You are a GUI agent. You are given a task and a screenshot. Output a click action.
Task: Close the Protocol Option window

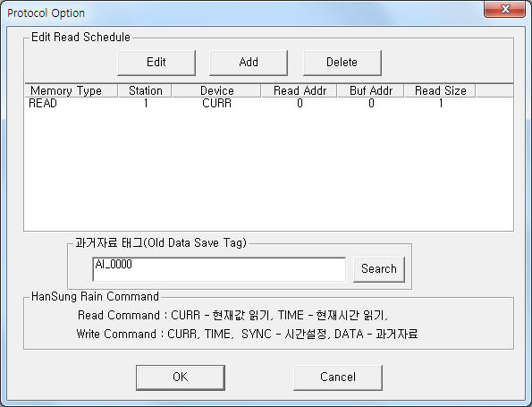point(505,9)
